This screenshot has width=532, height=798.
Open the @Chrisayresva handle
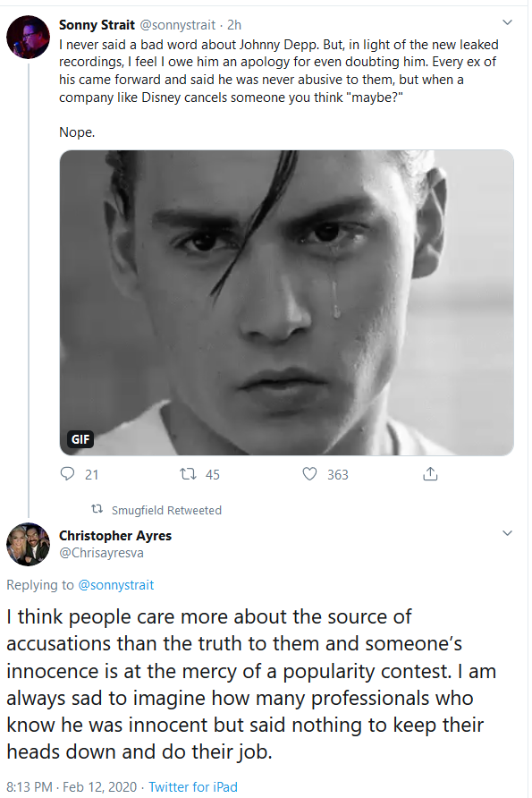pos(101,553)
